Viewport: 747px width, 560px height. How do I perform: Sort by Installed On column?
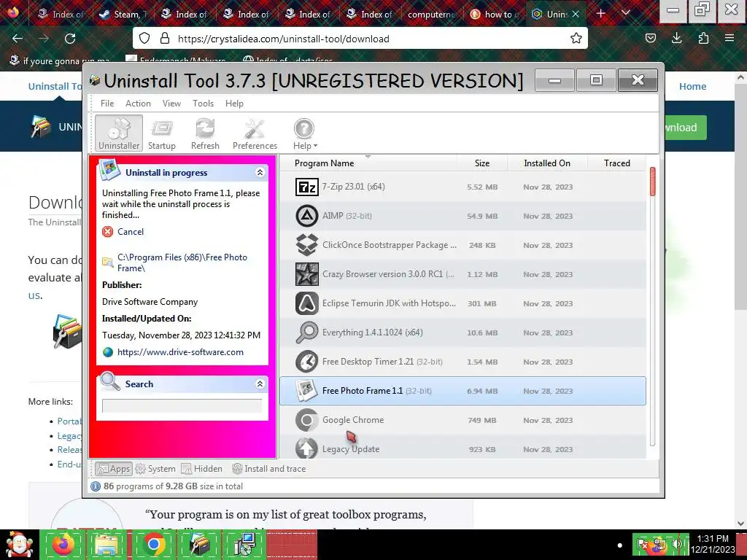(547, 163)
